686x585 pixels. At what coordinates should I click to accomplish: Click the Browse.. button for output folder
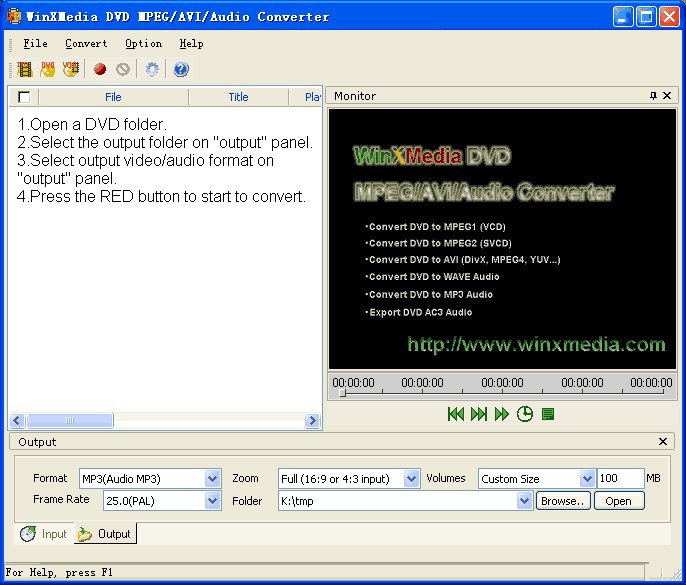pyautogui.click(x=563, y=501)
